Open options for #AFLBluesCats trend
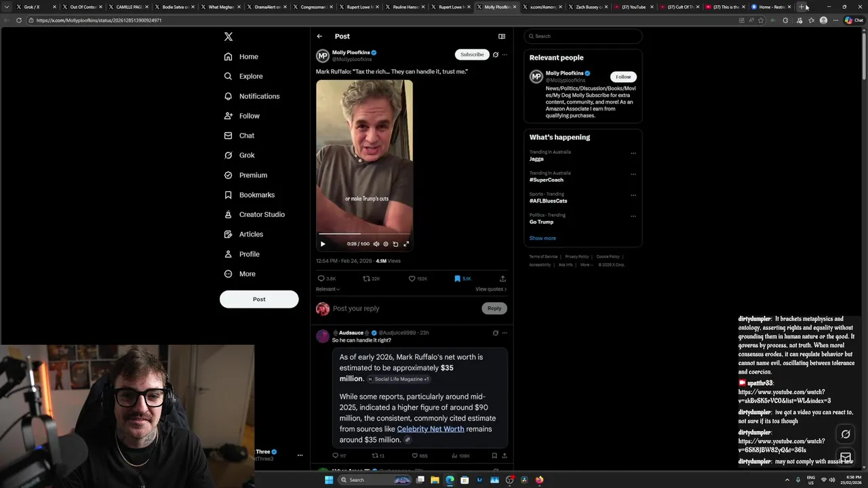 click(x=633, y=195)
